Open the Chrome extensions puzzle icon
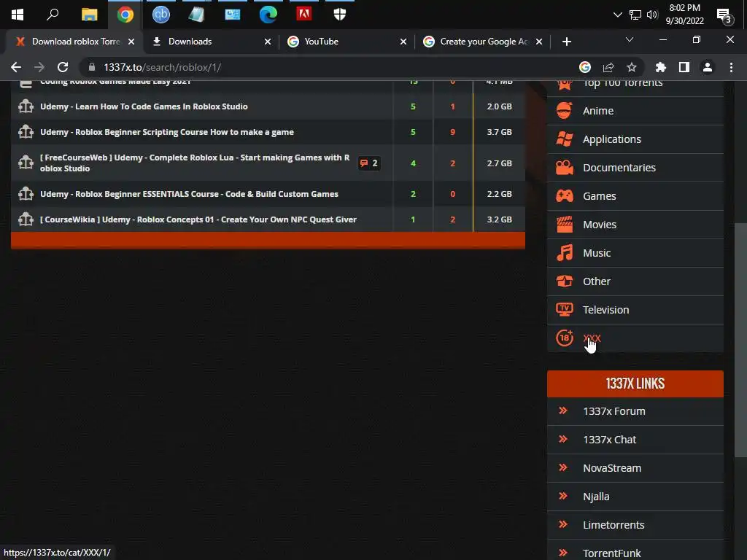747x560 pixels. click(660, 67)
